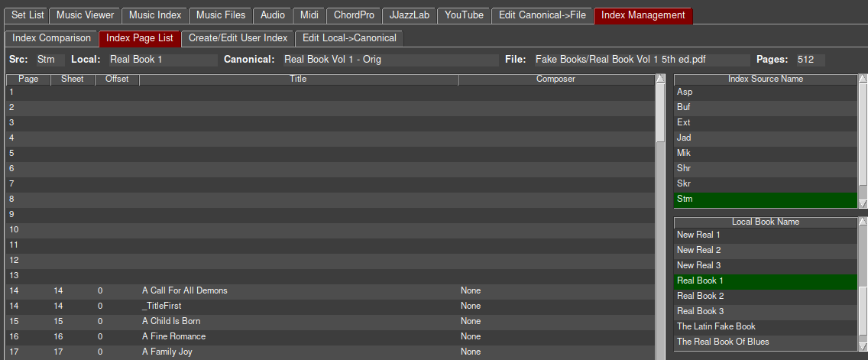Click the Title column header
Image resolution: width=868 pixels, height=360 pixels.
pos(298,79)
